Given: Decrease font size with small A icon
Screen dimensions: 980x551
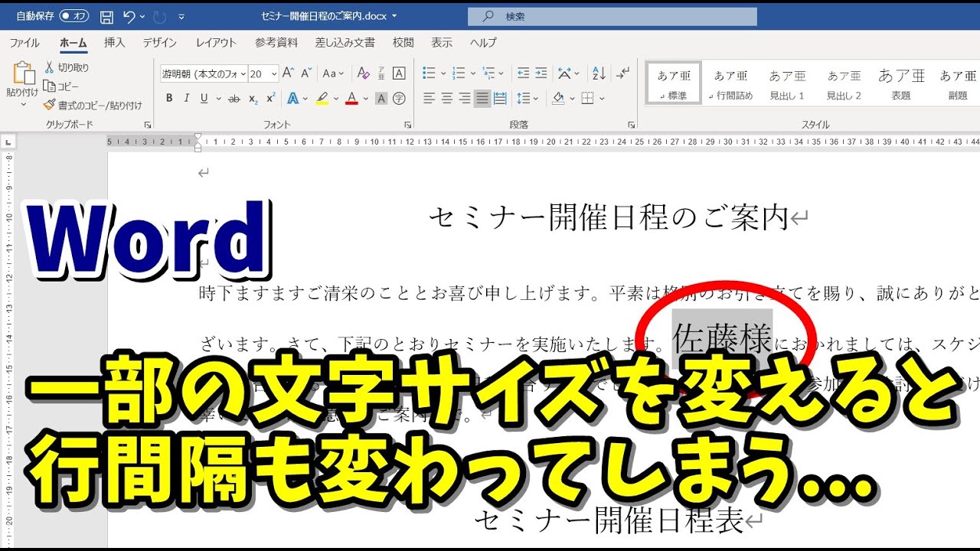Looking at the screenshot, I should [x=306, y=73].
